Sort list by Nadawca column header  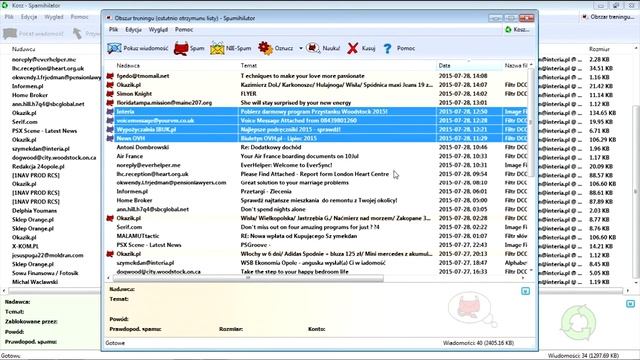[x=128, y=65]
